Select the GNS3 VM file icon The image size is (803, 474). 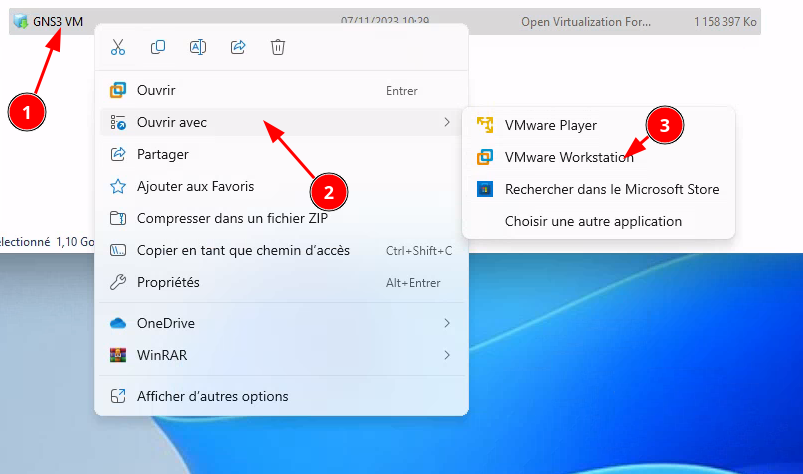pos(20,22)
